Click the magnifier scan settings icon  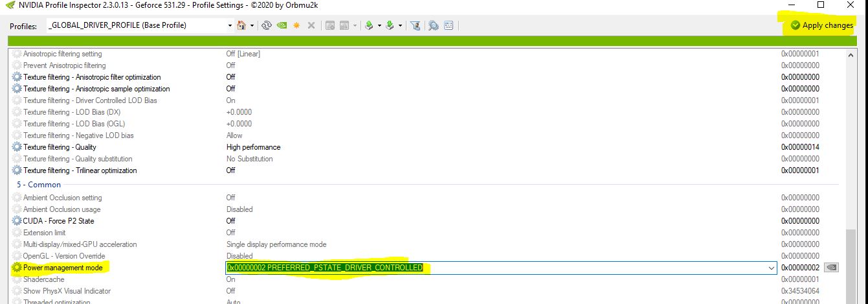[433, 25]
